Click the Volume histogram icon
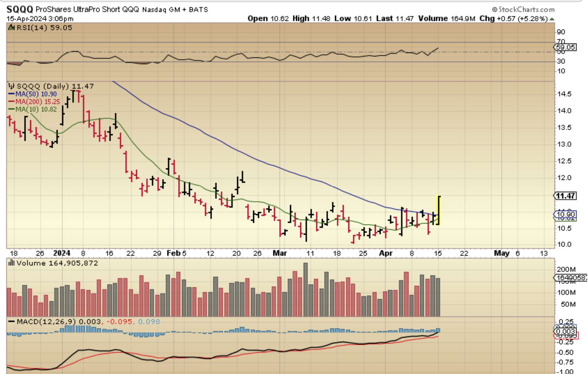588x374 pixels. pos(12,263)
